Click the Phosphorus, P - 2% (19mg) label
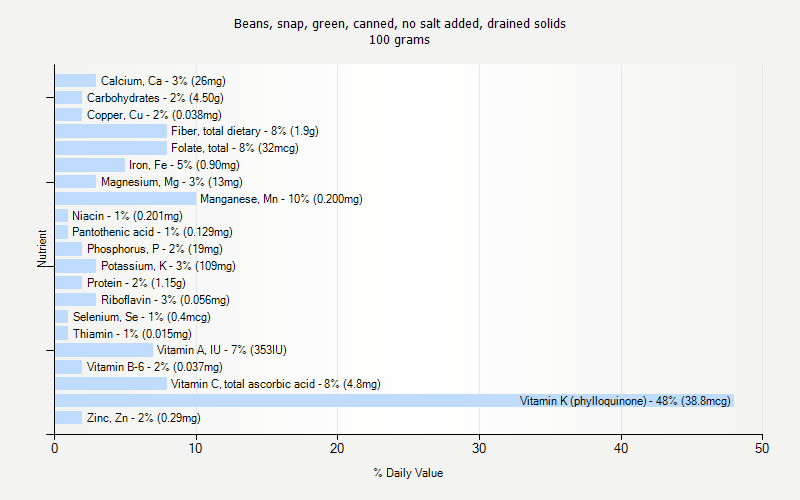 (x=155, y=249)
